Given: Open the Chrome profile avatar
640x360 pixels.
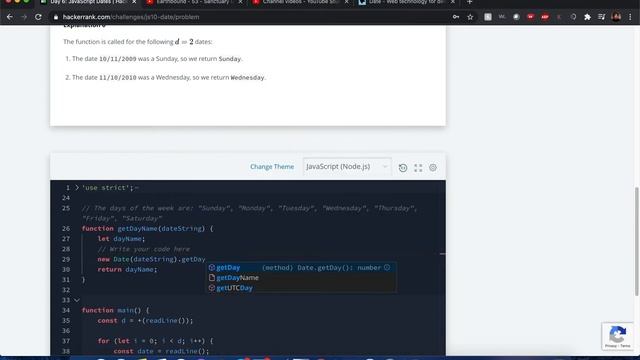Looking at the screenshot, I should tap(616, 17).
